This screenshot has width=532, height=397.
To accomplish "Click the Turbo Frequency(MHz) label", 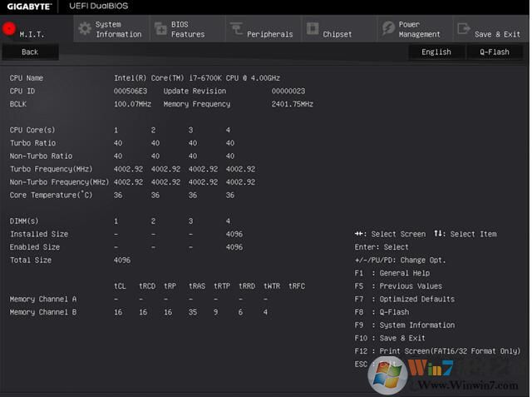I will [51, 169].
